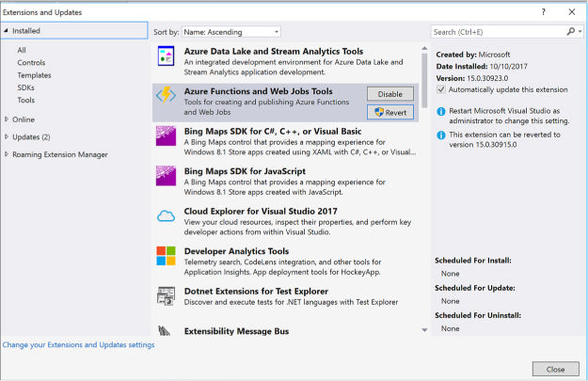
Task: Select Extensibility Message Bus entry
Action: click(286, 331)
